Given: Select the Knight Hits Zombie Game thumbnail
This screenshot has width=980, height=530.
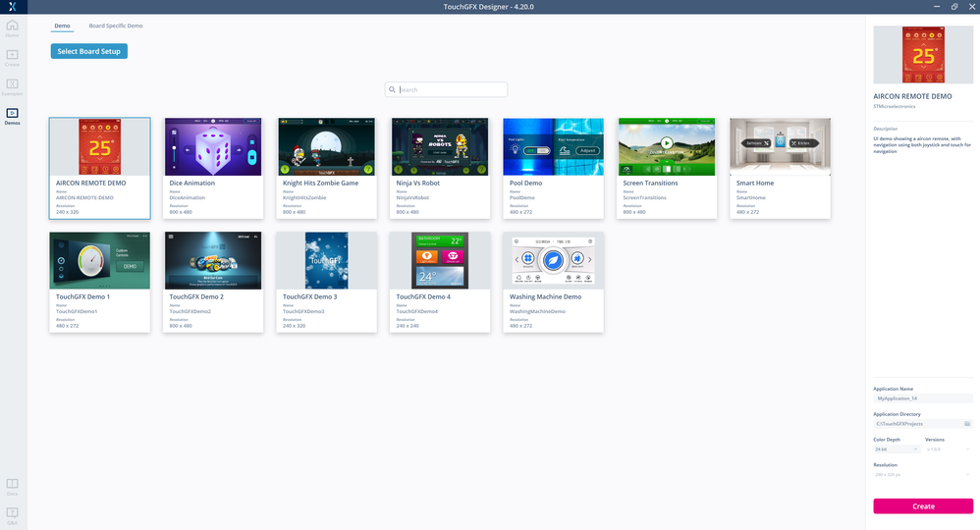Looking at the screenshot, I should point(326,146).
